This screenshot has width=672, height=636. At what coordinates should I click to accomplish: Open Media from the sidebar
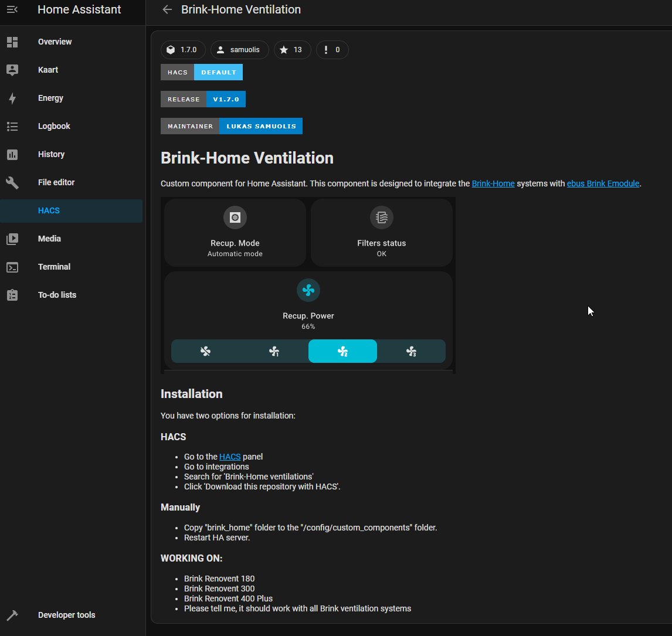71,239
